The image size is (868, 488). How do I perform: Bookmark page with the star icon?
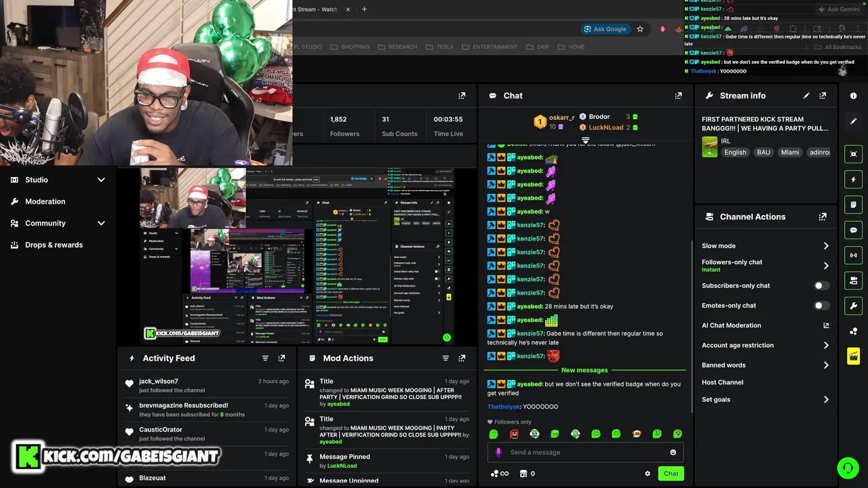639,29
